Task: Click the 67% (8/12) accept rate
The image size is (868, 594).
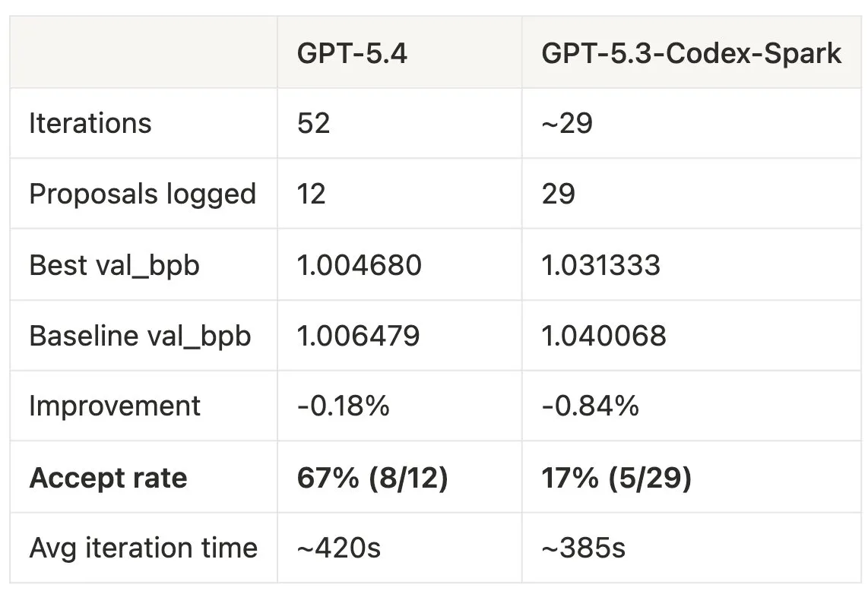Action: 372,478
